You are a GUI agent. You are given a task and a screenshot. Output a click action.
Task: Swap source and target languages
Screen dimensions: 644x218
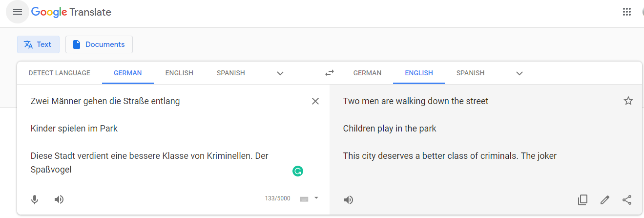click(330, 73)
